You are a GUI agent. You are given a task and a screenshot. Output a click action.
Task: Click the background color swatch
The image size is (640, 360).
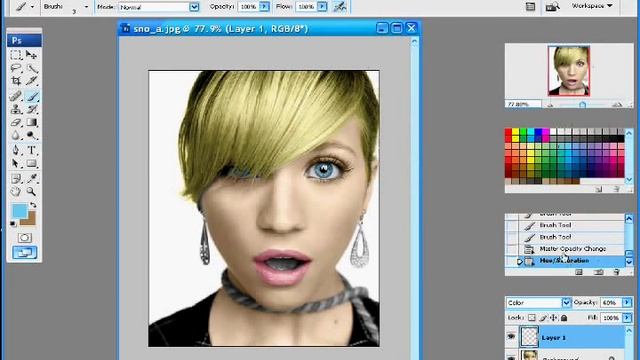pos(31,221)
